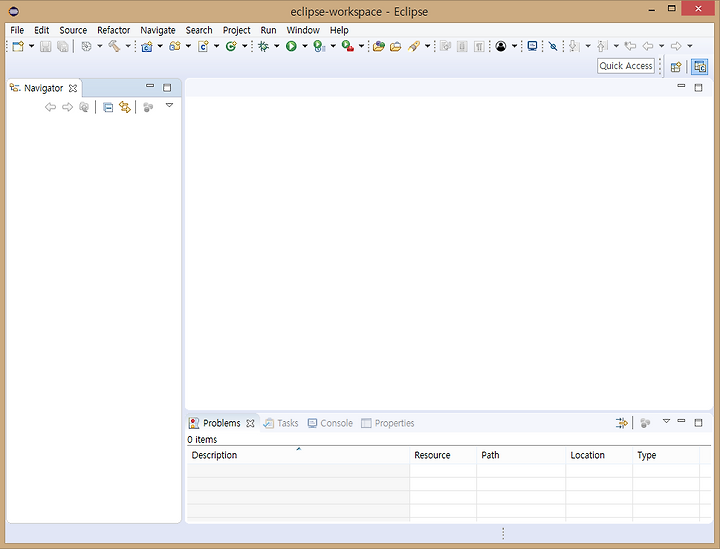Open the Refactor menu
This screenshot has width=720, height=549.
click(x=113, y=30)
